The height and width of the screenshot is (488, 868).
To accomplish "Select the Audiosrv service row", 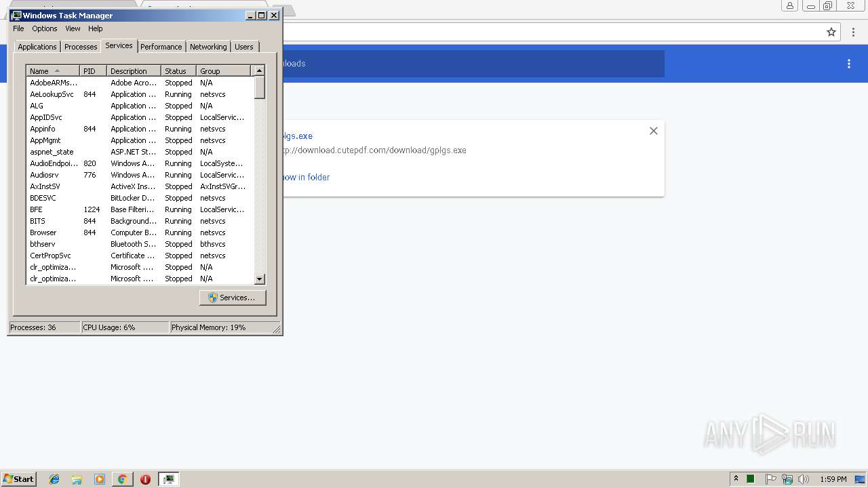I will [140, 175].
